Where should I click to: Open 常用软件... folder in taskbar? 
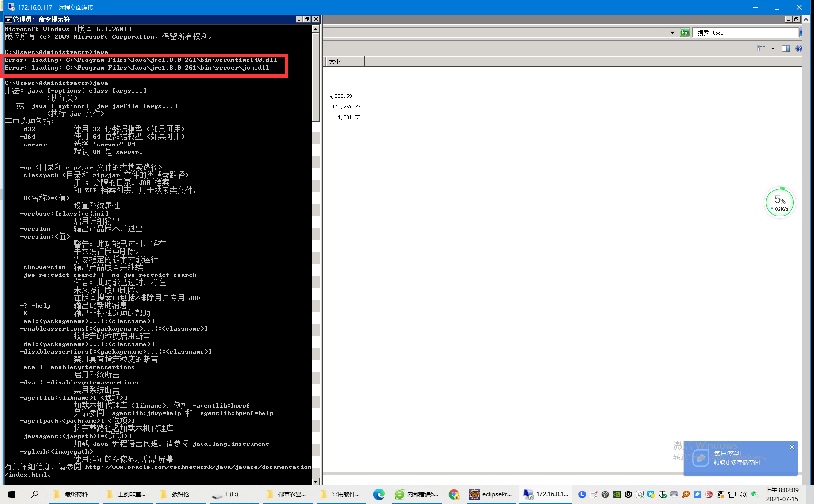(x=341, y=494)
